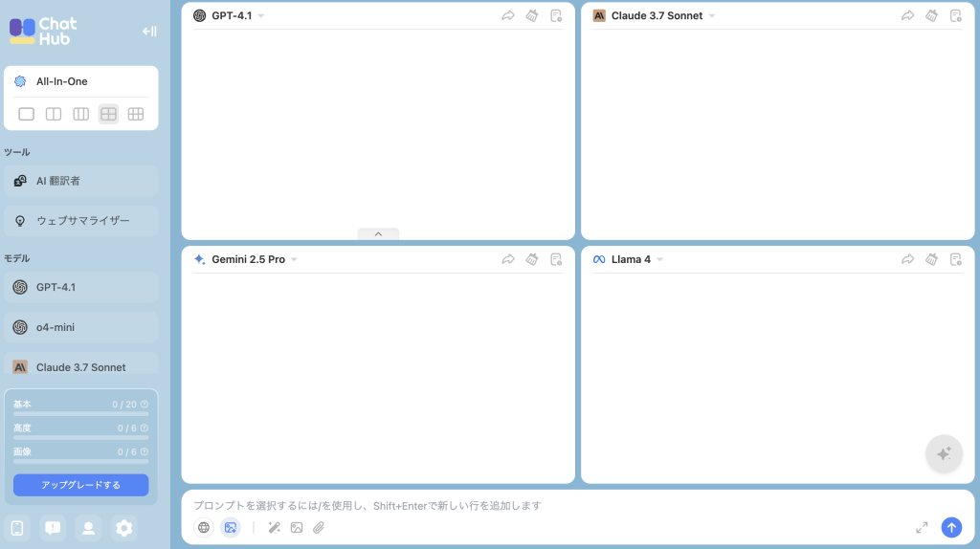Click the 画像 usage progress bar
This screenshot has width=980, height=549.
click(x=81, y=462)
